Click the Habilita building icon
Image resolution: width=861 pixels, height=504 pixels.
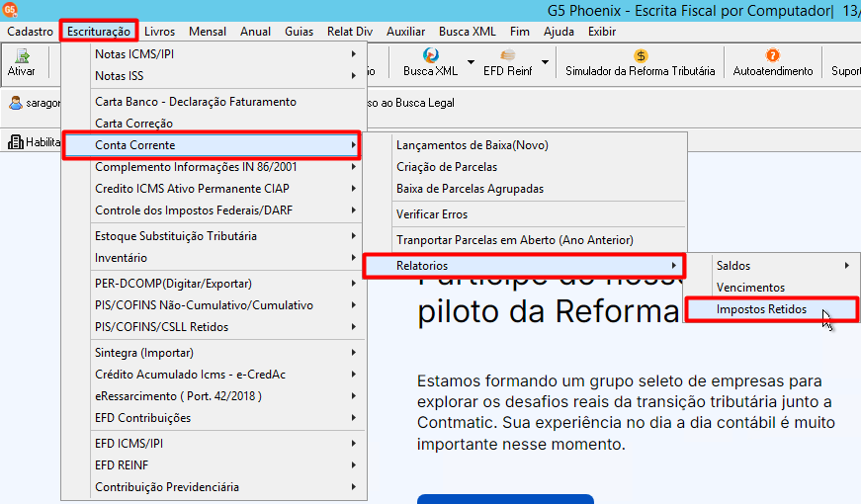coord(16,142)
